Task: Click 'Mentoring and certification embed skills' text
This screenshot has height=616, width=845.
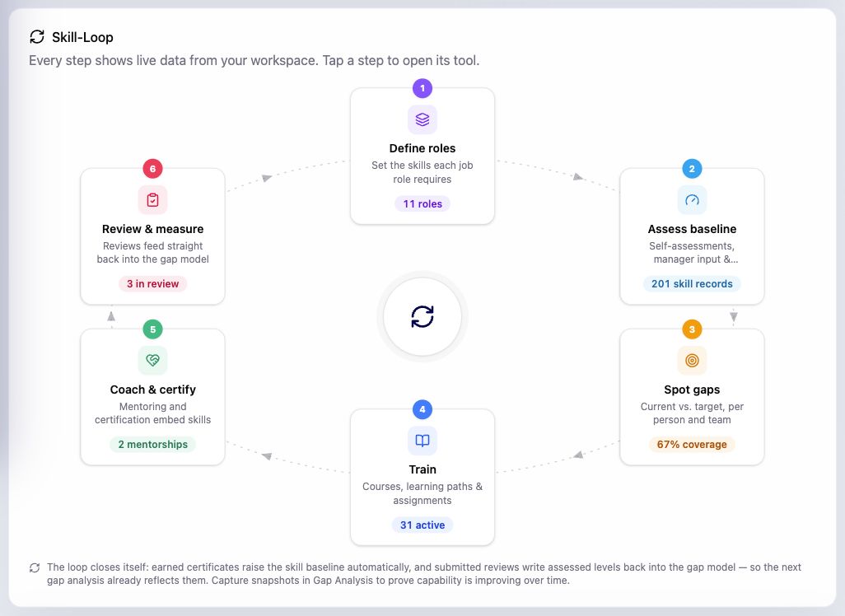Action: [152, 413]
